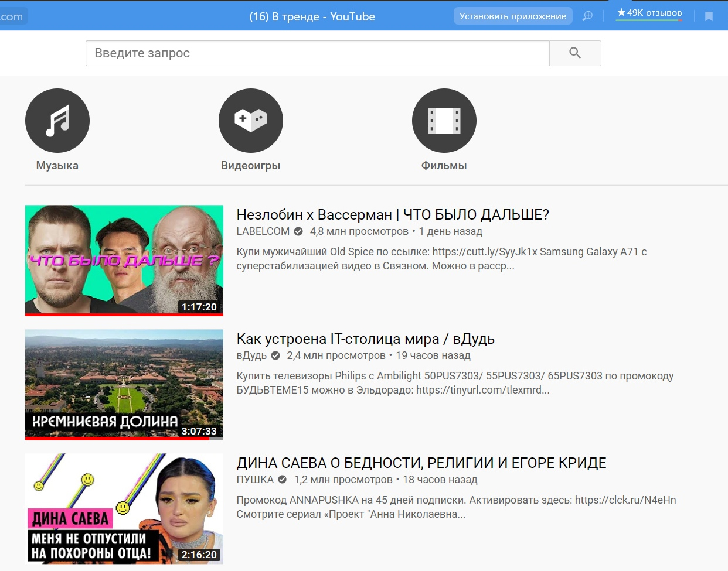Click the 2:16:20 duration badge
This screenshot has width=728, height=571.
click(x=199, y=555)
